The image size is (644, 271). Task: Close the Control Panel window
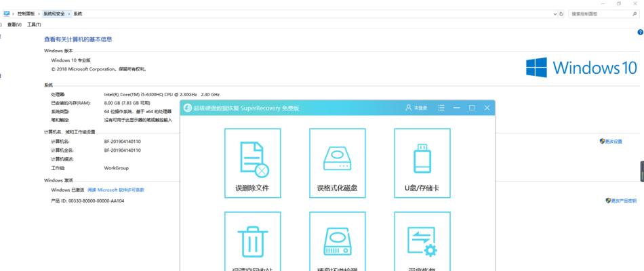636,3
